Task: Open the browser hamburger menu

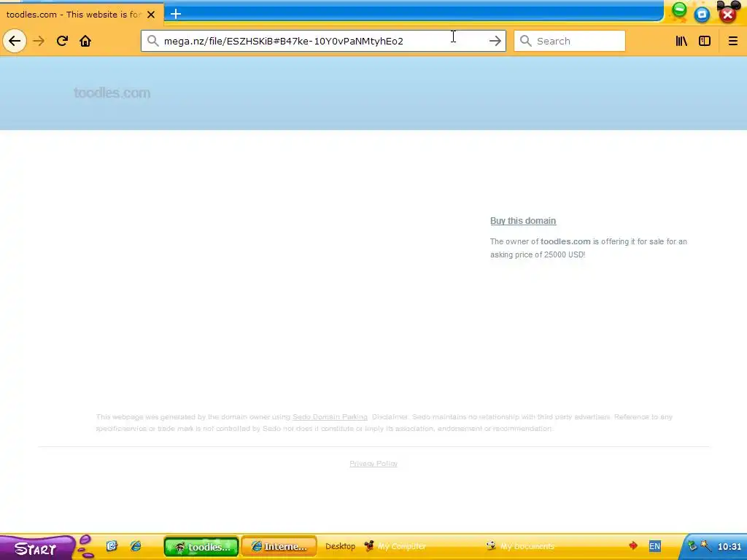Action: point(732,41)
